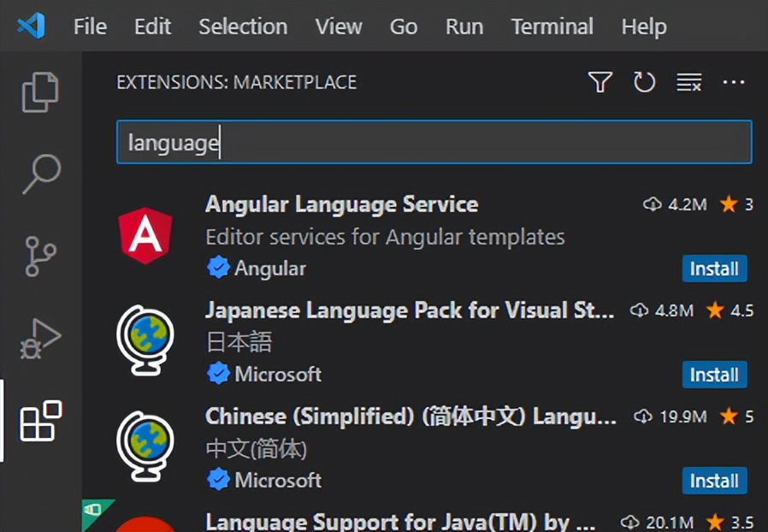Click the VS Code logo icon

point(31,26)
